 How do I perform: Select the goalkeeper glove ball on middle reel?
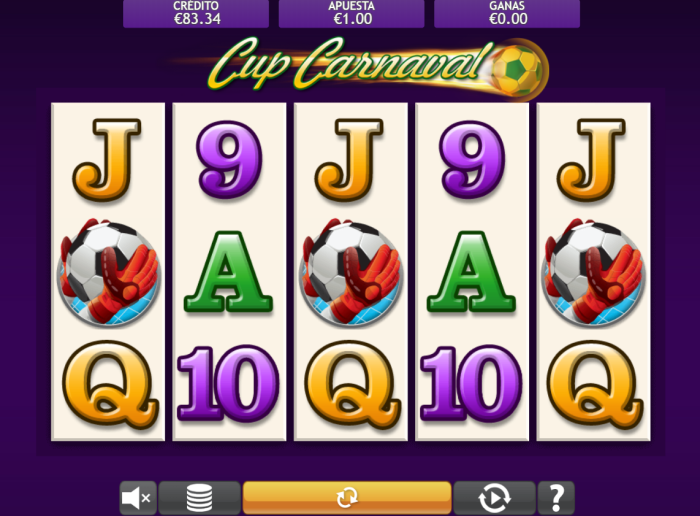351,272
